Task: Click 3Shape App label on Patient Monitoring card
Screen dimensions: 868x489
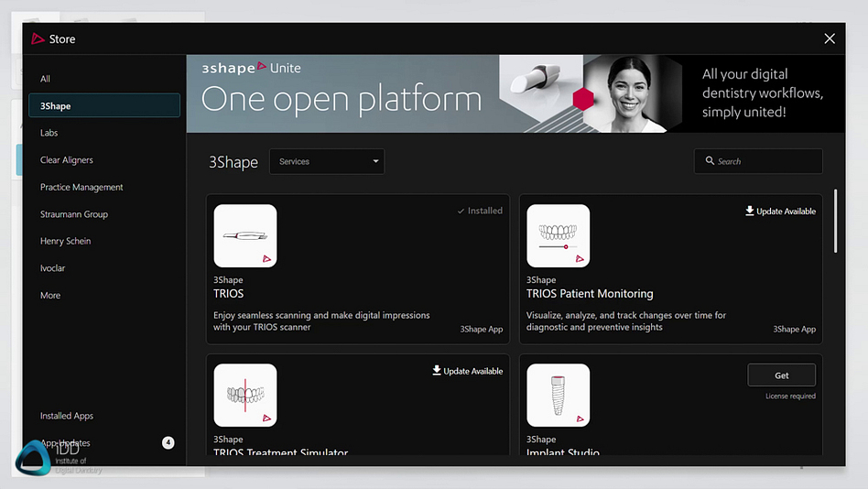Action: point(794,329)
